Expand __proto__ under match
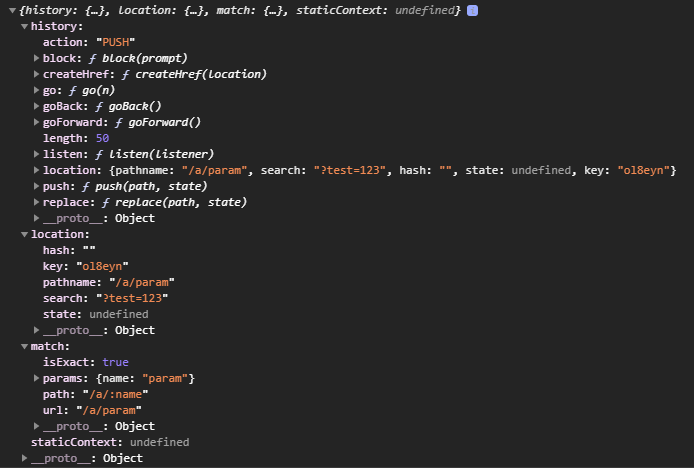 36,426
